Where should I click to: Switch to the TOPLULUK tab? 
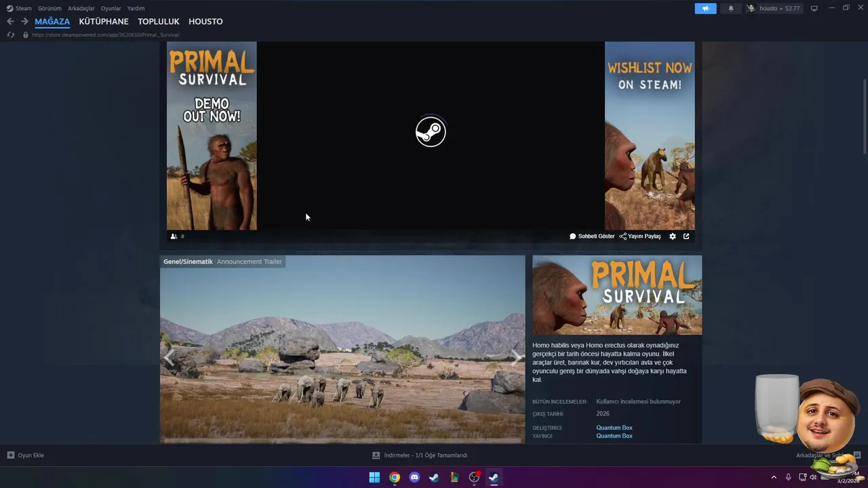pos(159,22)
